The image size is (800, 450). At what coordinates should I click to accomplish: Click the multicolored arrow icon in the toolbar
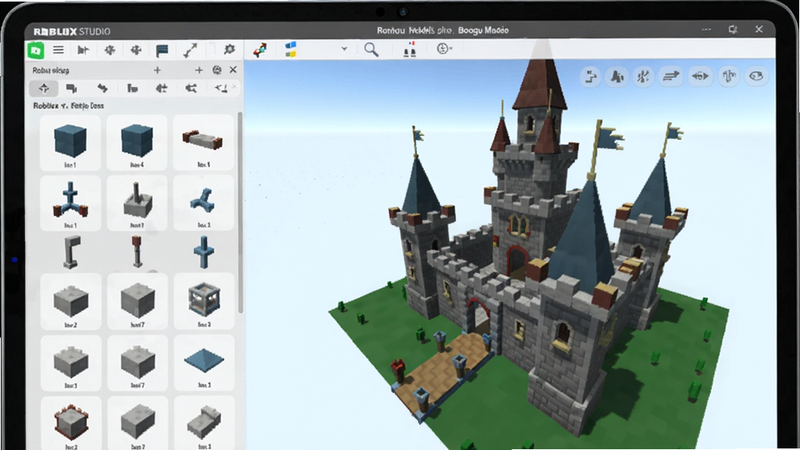(x=260, y=50)
